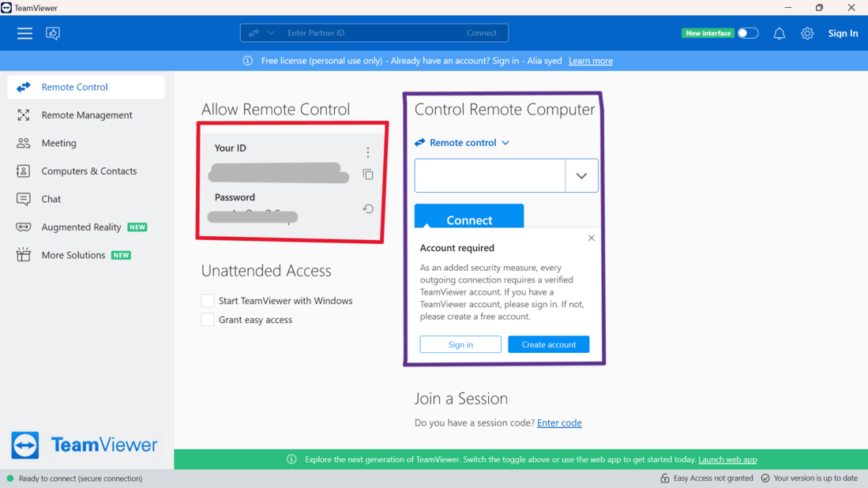Click the More Solutions gift icon
The image size is (868, 488).
click(x=23, y=254)
